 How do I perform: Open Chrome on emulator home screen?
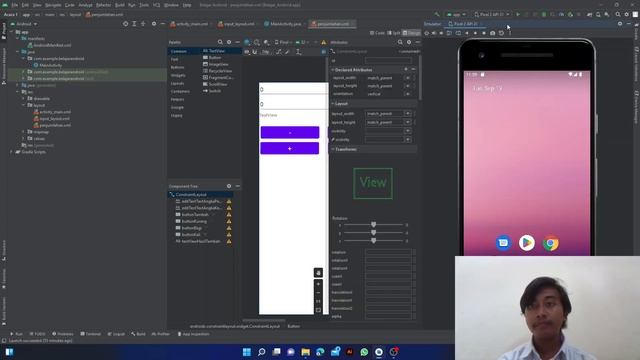(551, 243)
